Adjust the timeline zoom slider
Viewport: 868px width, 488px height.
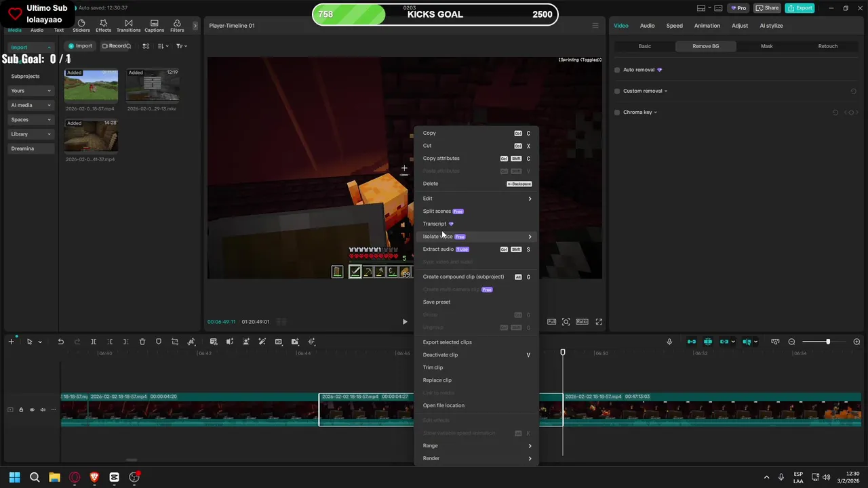click(827, 342)
